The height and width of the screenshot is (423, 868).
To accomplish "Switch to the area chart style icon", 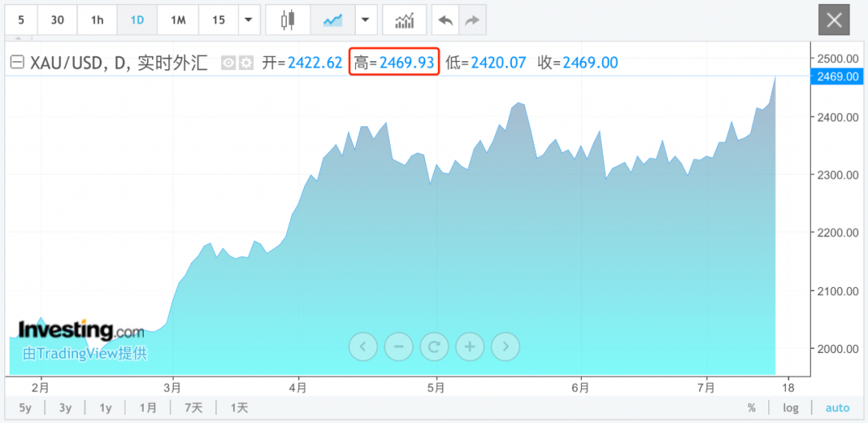I will [x=333, y=20].
